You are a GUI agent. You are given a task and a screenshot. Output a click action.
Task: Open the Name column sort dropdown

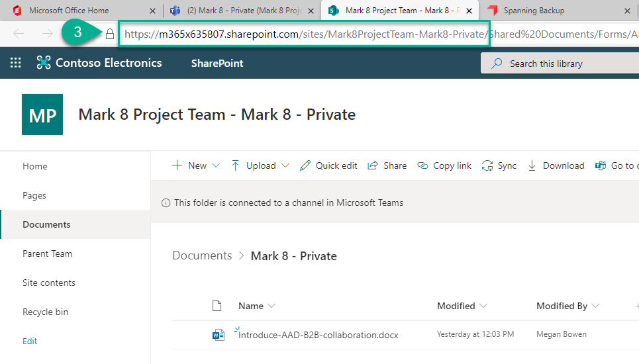click(x=271, y=306)
